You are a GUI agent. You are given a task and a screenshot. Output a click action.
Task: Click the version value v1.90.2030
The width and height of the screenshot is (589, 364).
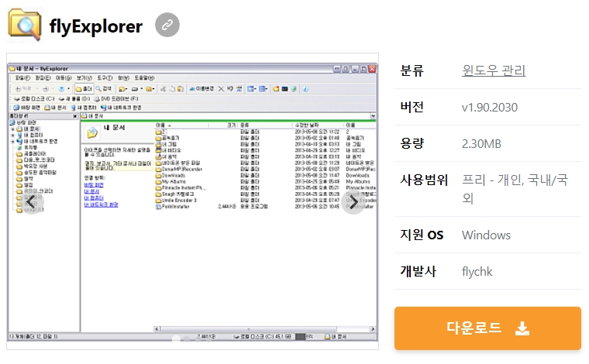tap(490, 108)
